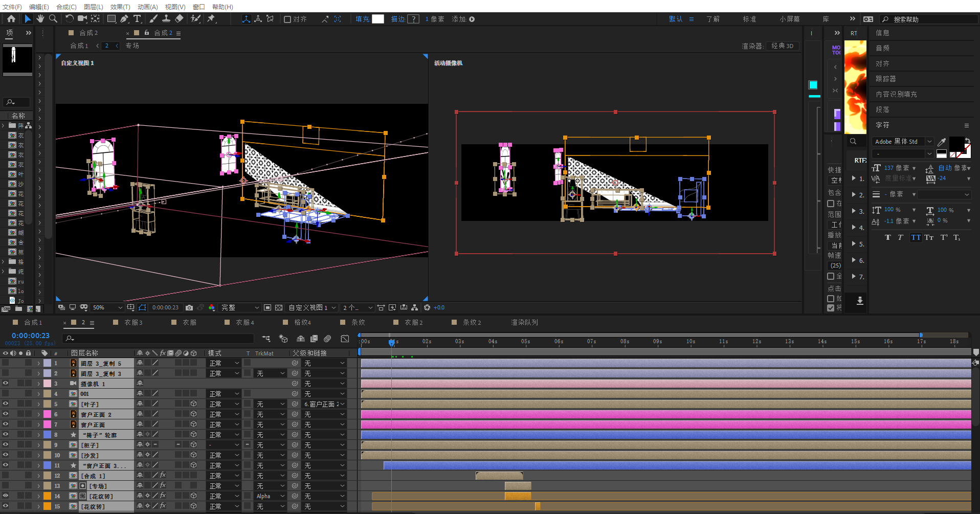Open the 效果(T) menu
Image resolution: width=980 pixels, height=514 pixels.
pos(120,7)
